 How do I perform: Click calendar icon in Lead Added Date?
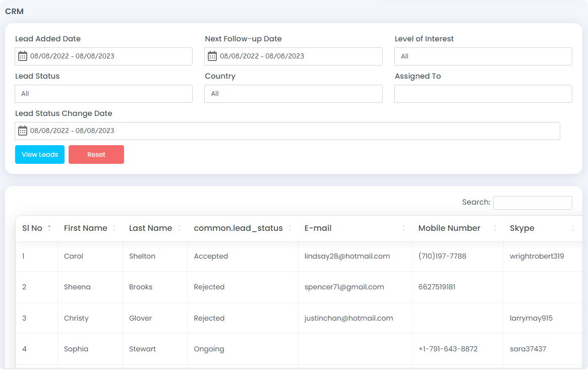[x=23, y=56]
